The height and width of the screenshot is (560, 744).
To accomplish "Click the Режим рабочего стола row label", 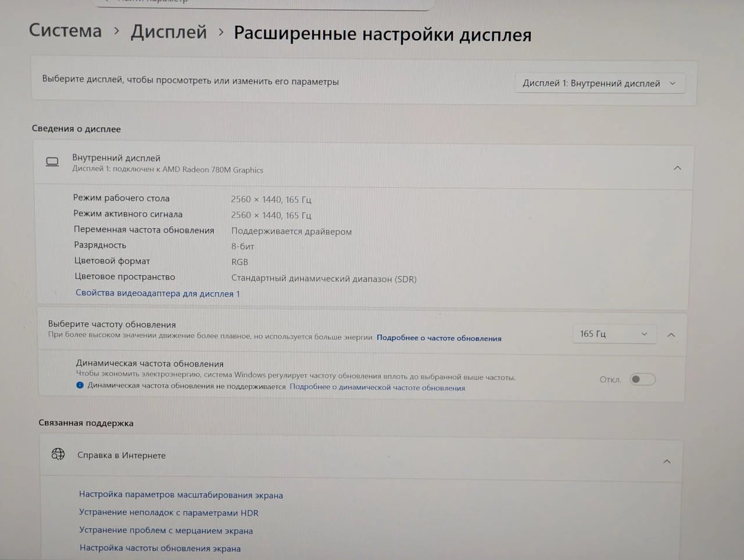I will [121, 198].
